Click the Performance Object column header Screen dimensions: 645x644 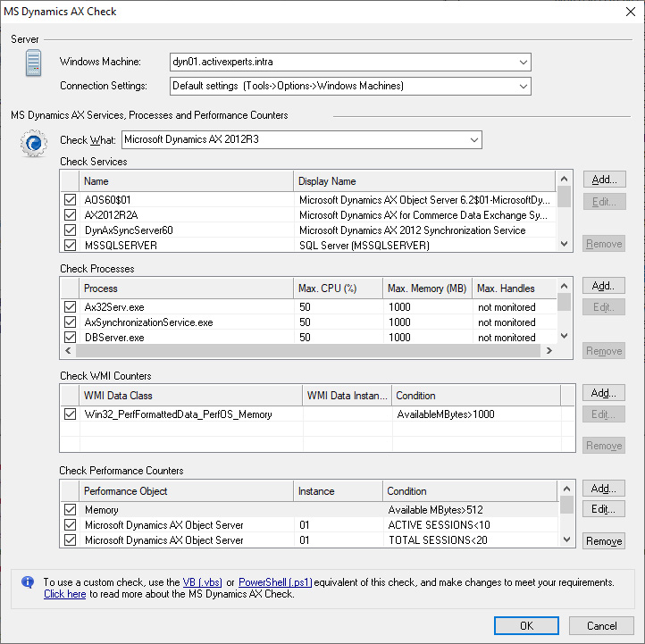186,491
